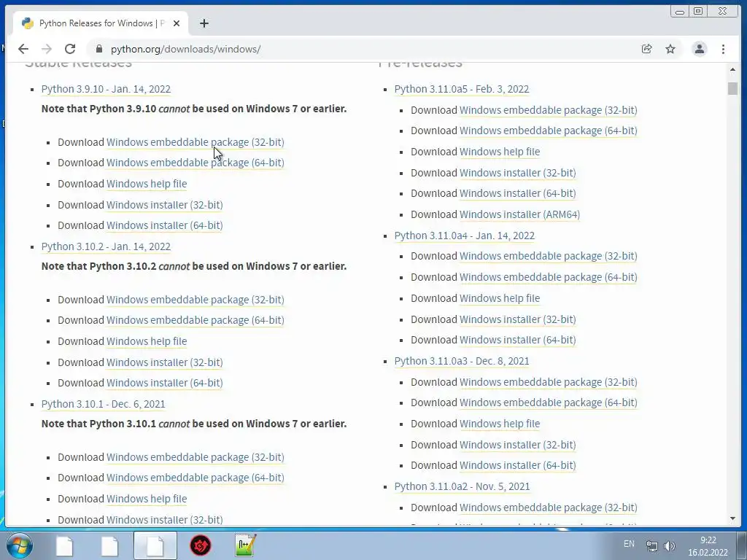
Task: Download 3.9.10 Windows installer (64-bit)
Action: [165, 225]
